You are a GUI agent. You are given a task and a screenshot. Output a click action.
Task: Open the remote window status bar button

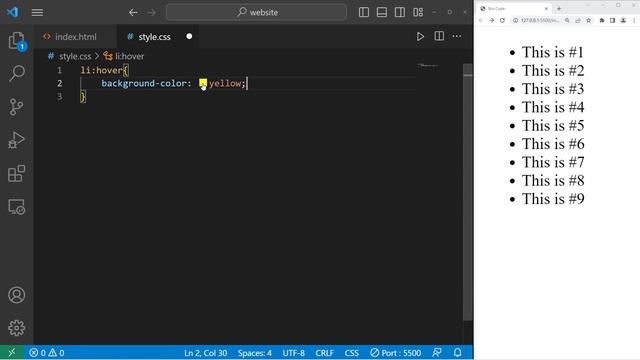click(11, 353)
